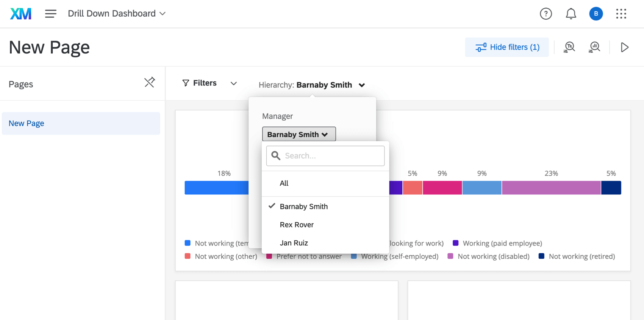Collapse the Manager Barnaby Smith dropdown

click(299, 134)
